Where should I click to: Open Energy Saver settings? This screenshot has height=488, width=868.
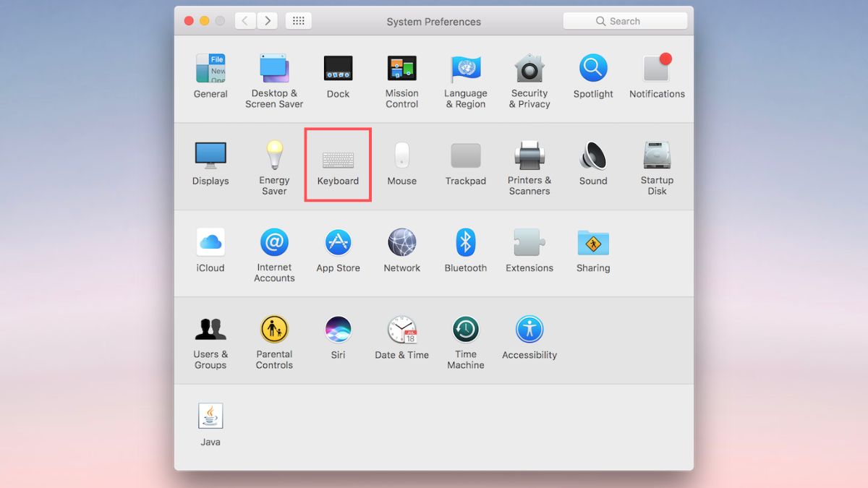pos(274,168)
